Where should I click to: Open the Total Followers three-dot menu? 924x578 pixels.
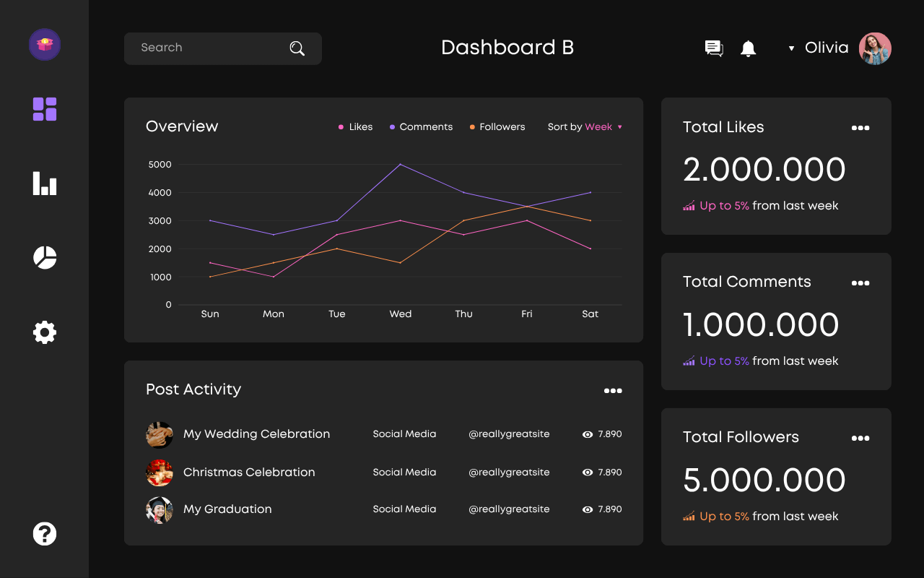point(860,439)
